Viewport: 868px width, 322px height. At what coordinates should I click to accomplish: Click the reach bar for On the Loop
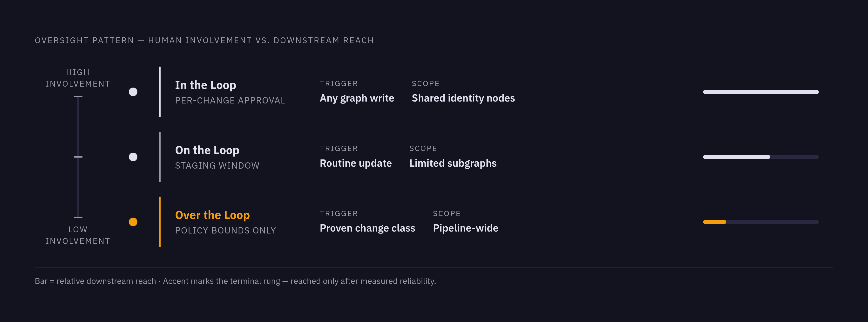[x=761, y=157]
